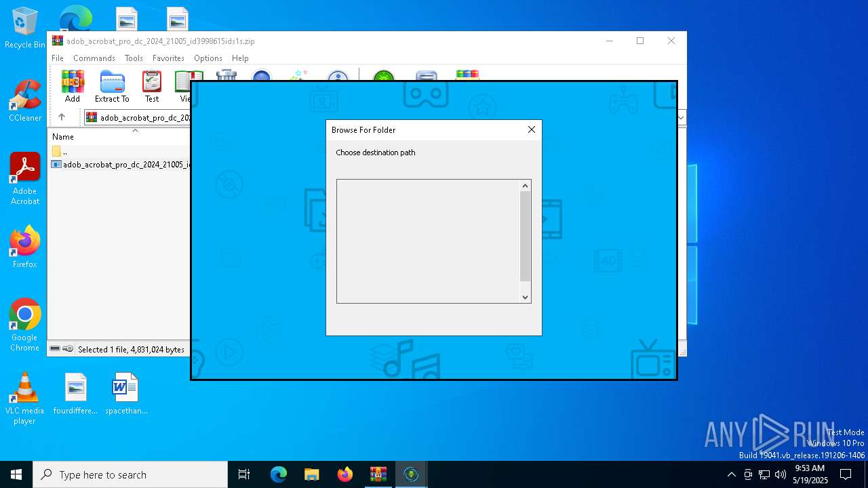
Task: Select the fourdiffere... image file on desktop
Action: click(x=76, y=393)
